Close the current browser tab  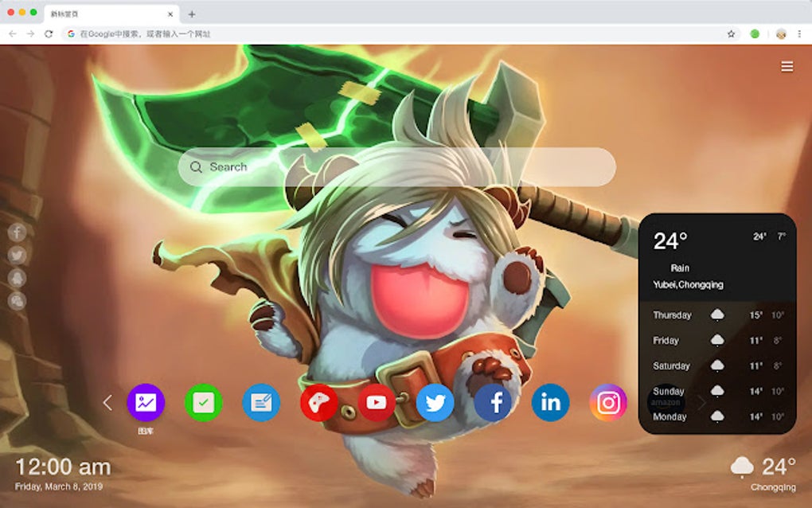[x=170, y=14]
